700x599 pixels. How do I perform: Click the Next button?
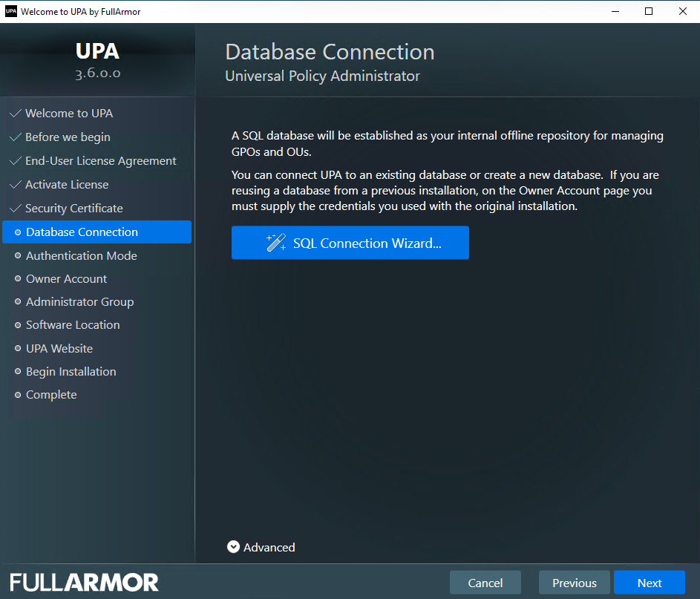coord(649,583)
